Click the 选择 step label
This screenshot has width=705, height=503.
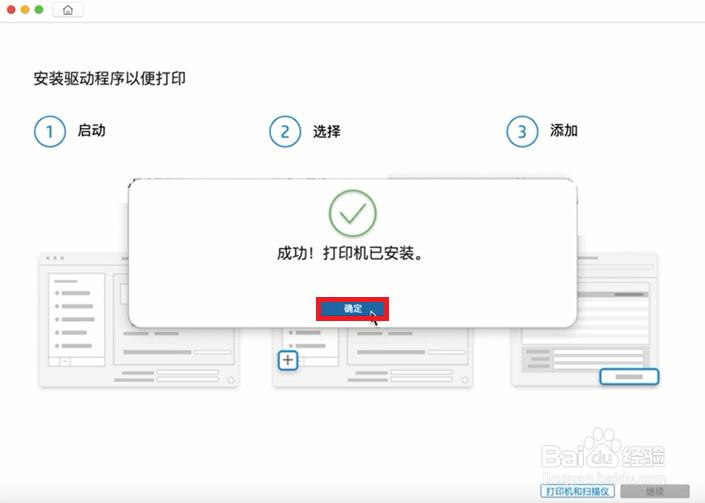pyautogui.click(x=327, y=131)
